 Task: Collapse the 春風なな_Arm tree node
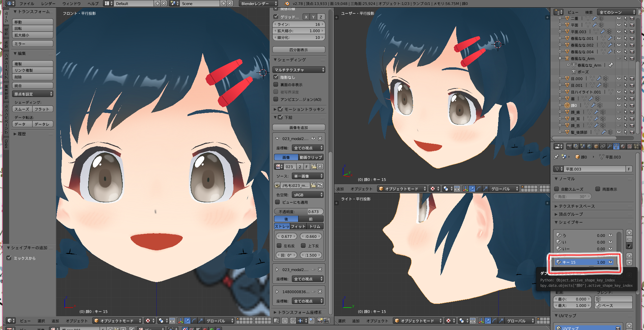click(x=560, y=58)
